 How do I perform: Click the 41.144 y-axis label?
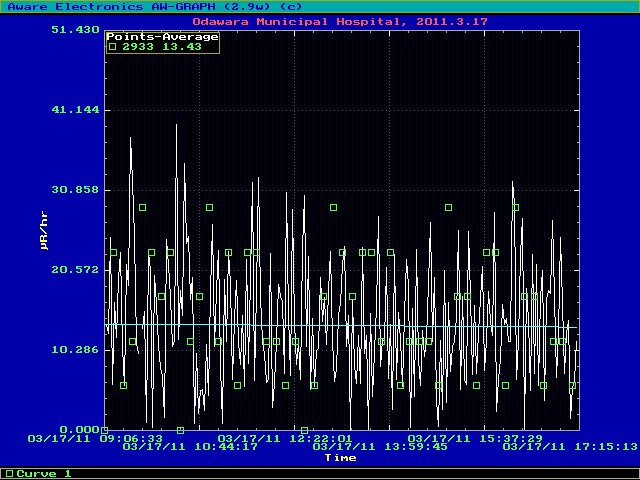tap(78, 110)
